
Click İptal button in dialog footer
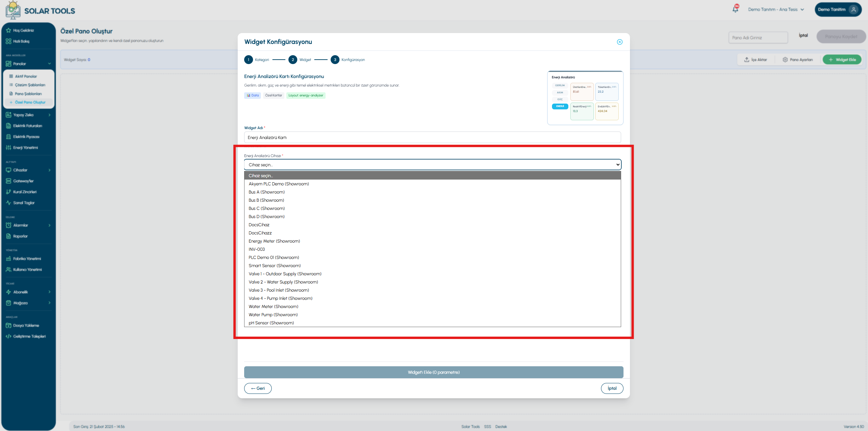[612, 388]
